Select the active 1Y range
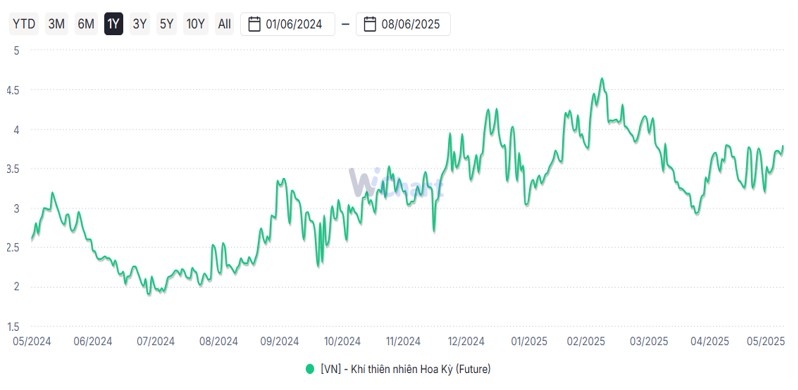This screenshot has width=798, height=390. pyautogui.click(x=113, y=24)
